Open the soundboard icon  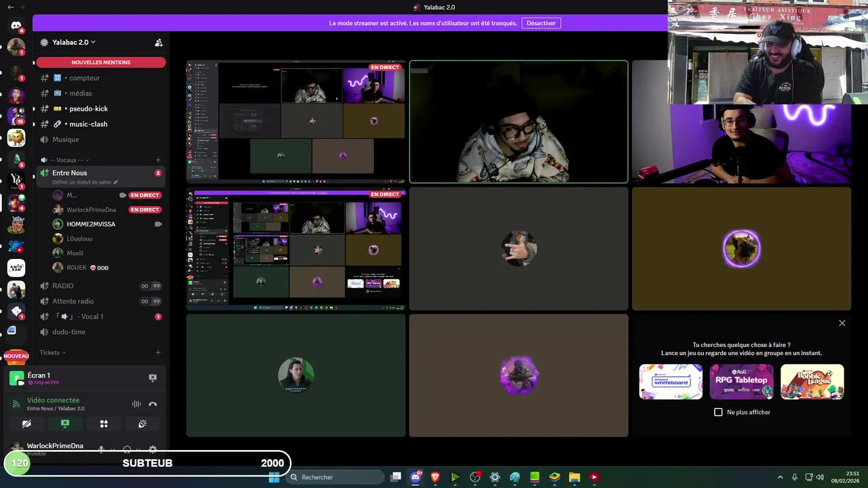[142, 424]
